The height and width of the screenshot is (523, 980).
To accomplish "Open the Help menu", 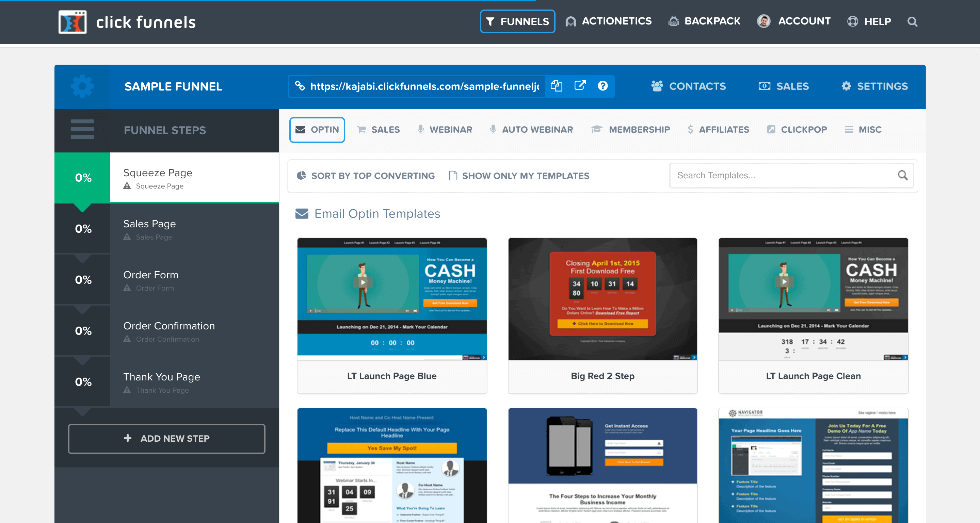I will pos(869,22).
